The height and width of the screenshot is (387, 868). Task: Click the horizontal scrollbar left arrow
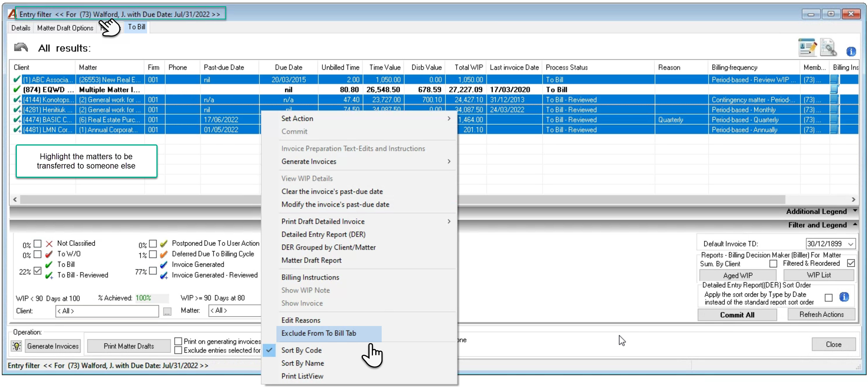(x=15, y=199)
